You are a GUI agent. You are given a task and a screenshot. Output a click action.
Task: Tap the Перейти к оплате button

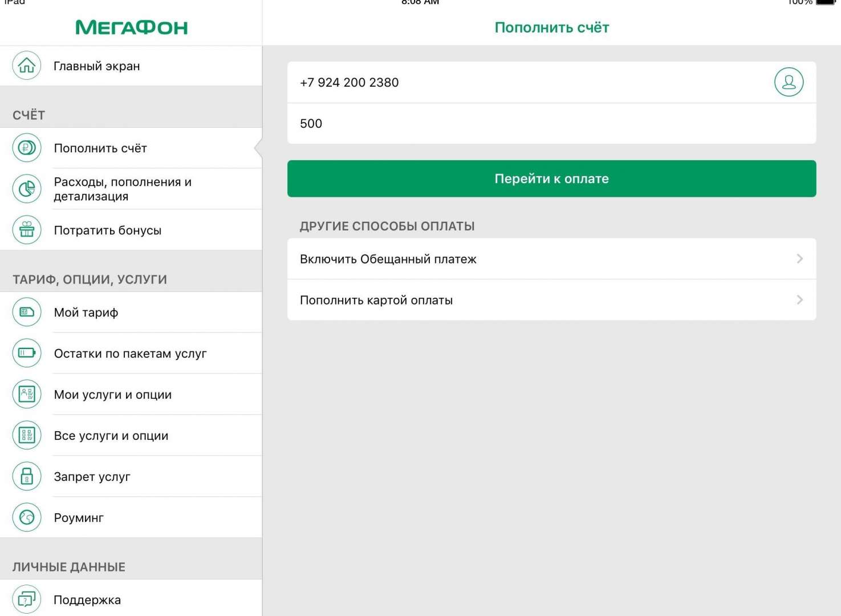551,179
